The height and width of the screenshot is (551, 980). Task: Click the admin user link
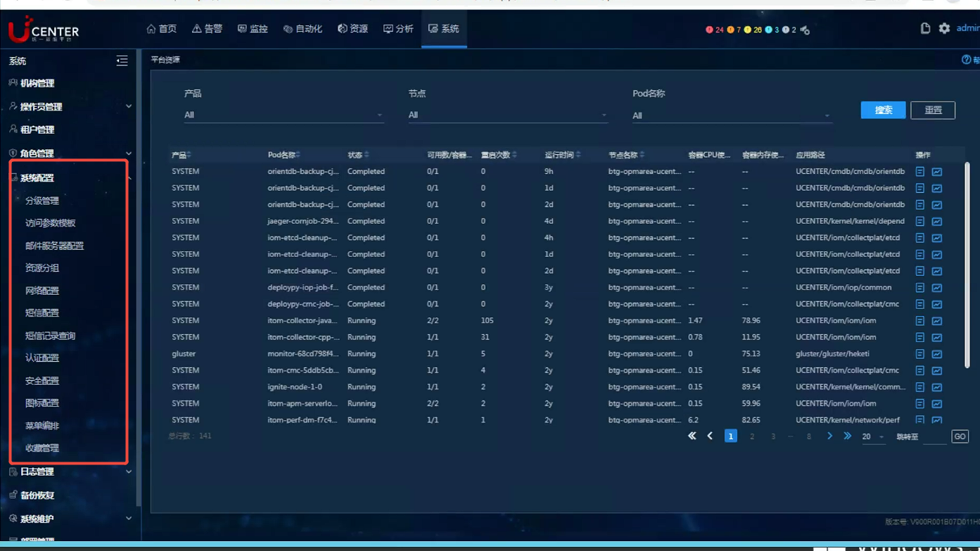968,29
